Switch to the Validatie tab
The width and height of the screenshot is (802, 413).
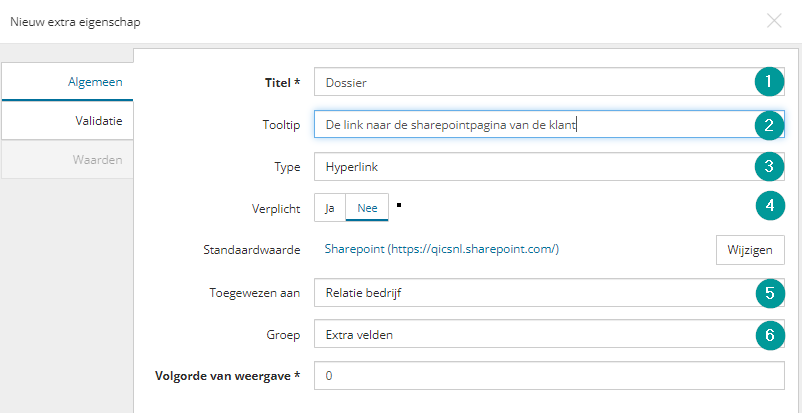click(68, 121)
